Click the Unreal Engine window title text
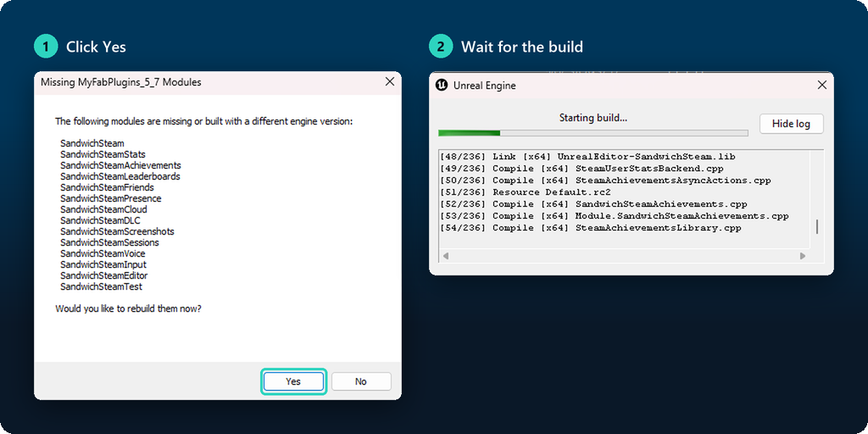 [x=484, y=86]
